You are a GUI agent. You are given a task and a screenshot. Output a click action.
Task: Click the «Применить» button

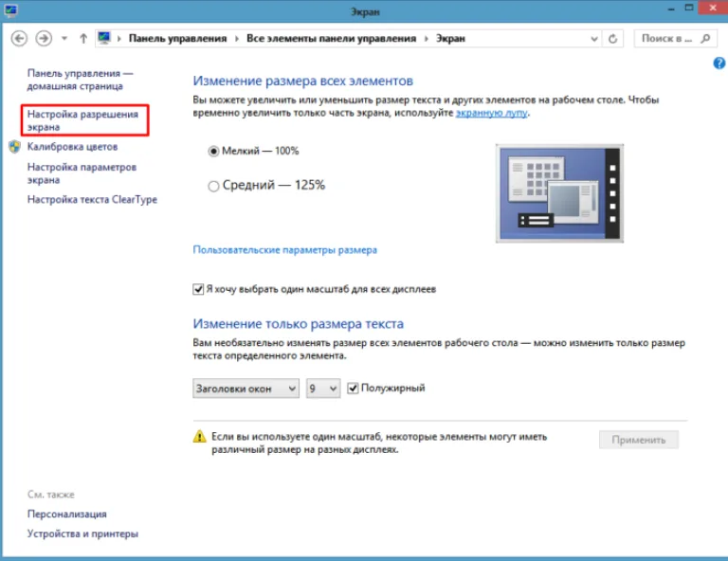[638, 440]
